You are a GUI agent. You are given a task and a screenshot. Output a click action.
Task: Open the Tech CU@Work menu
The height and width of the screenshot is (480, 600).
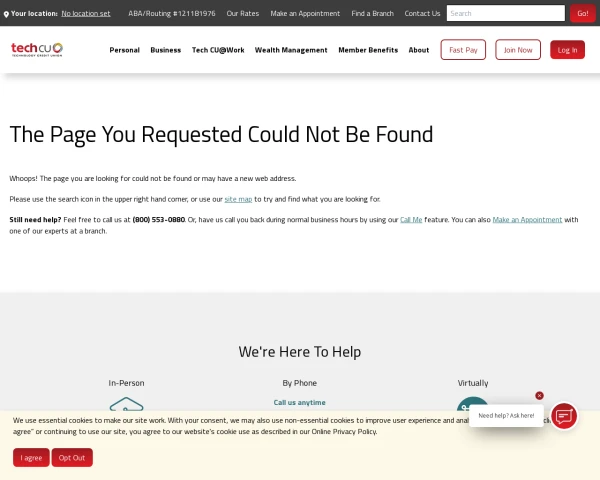[x=218, y=50]
